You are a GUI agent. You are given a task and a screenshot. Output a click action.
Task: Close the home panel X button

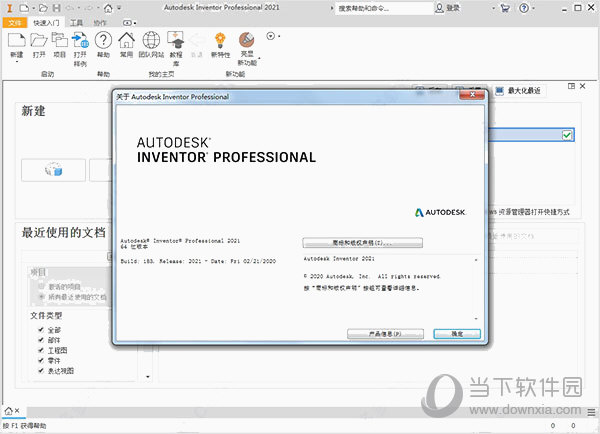click(x=582, y=86)
